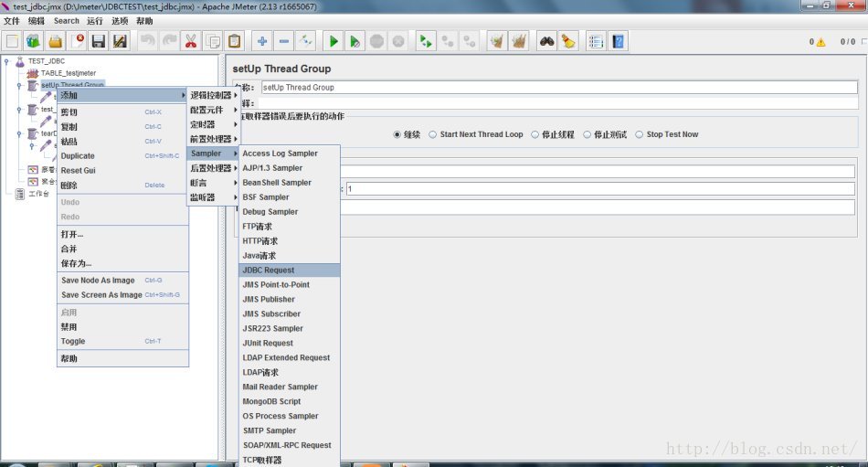Screen dimensions: 868x467
Task: Click the Paste clipboard icon
Action: (x=234, y=41)
